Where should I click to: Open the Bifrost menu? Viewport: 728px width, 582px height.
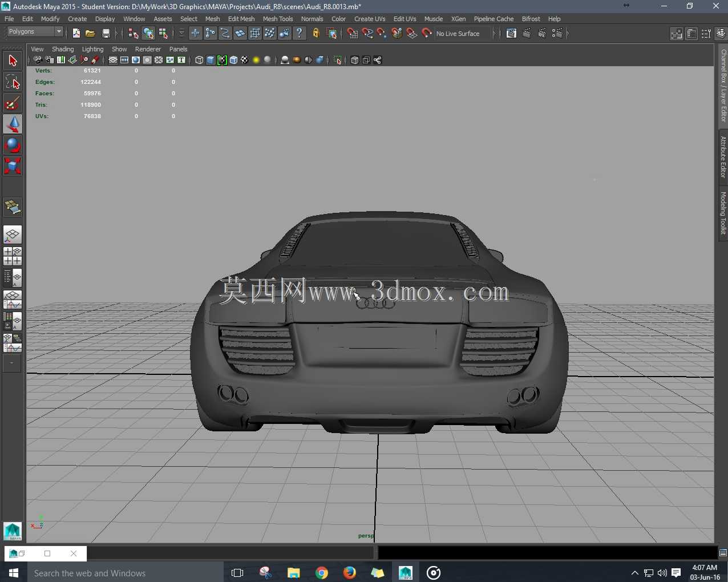(x=531, y=19)
